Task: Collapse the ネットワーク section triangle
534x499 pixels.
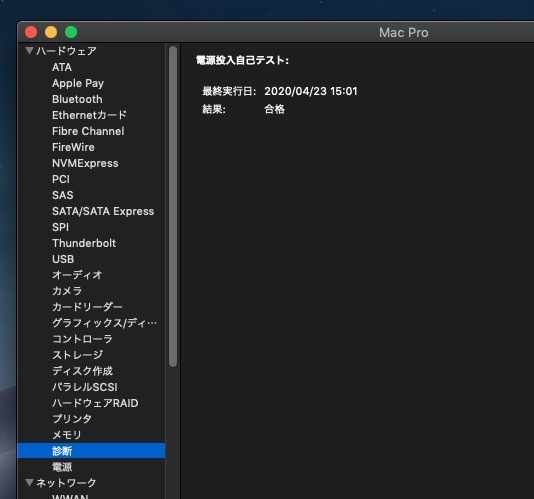Action: click(29, 482)
